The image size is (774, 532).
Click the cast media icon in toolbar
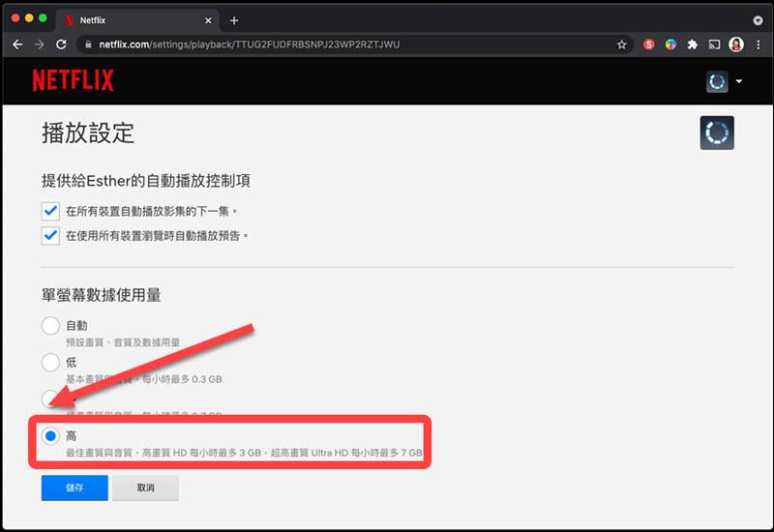coord(714,44)
